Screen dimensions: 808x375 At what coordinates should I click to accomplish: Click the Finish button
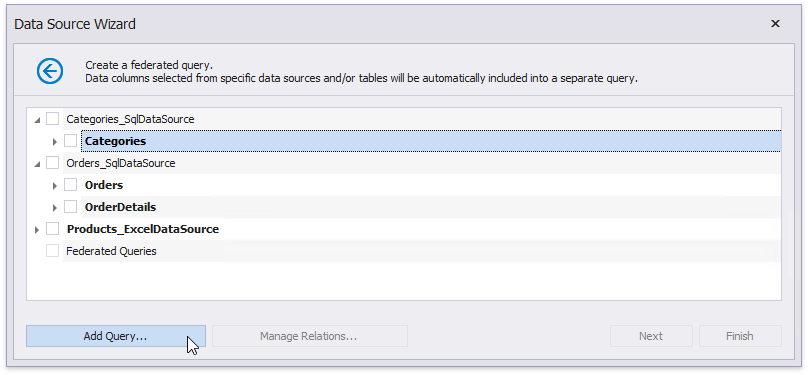pos(740,336)
